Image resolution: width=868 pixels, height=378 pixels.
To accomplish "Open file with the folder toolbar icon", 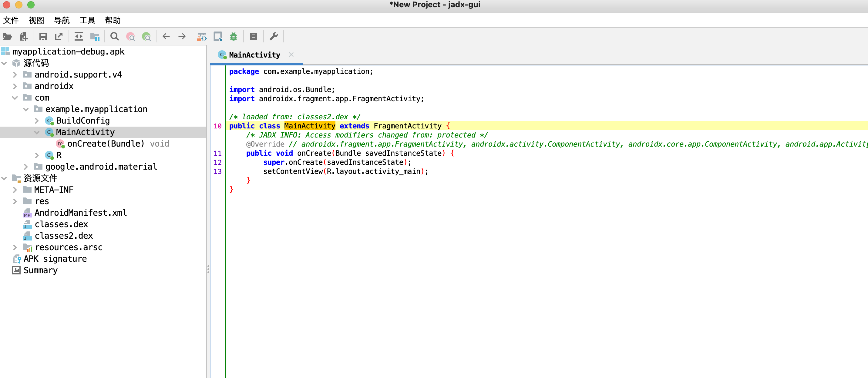I will tap(7, 37).
